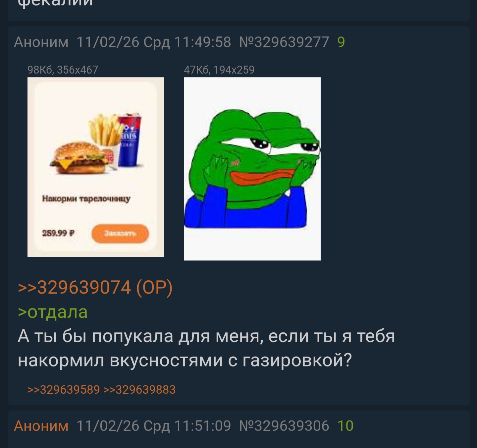Click the 47Кб, 194x259 file info

(x=219, y=70)
